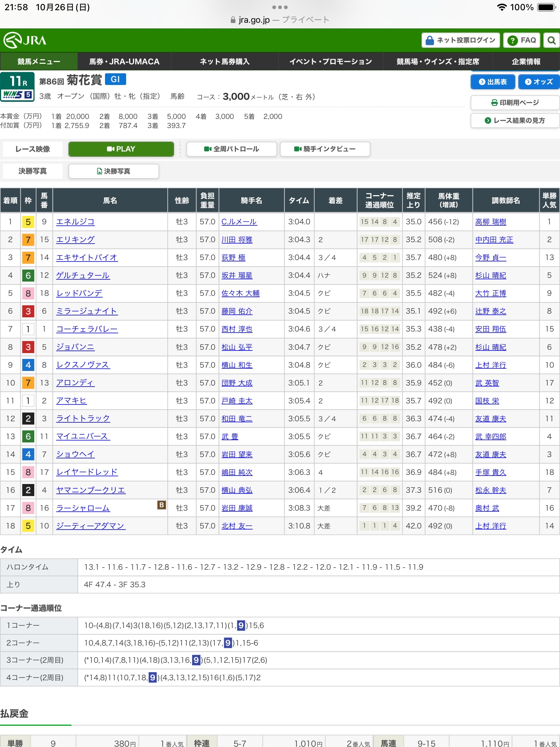The width and height of the screenshot is (560, 747).
Task: Open horse エネルジコ details link
Action: point(75,222)
